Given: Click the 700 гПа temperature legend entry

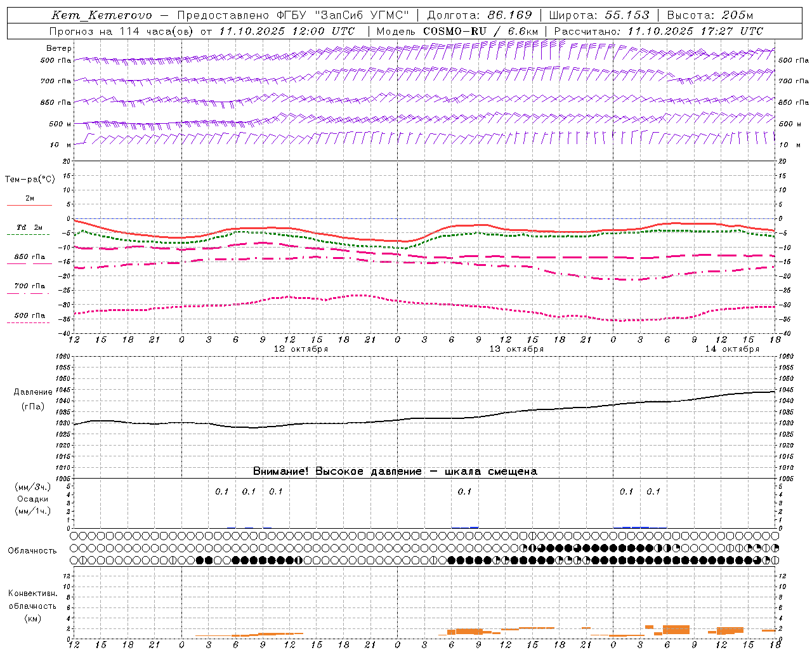Looking at the screenshot, I should (x=29, y=286).
